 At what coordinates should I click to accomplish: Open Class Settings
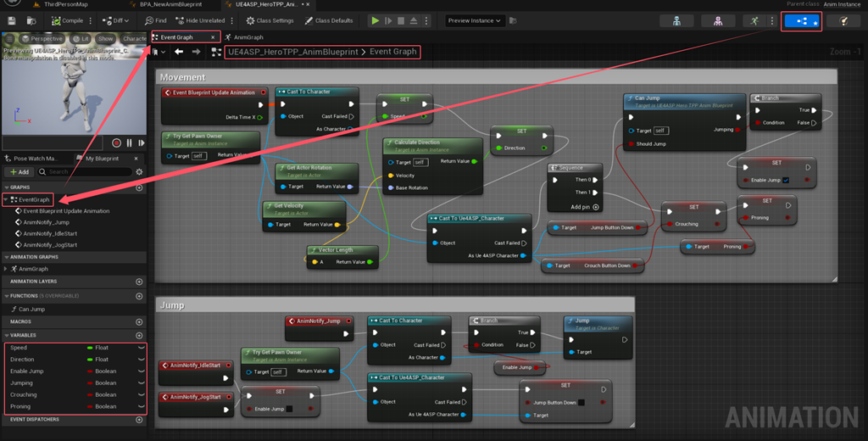point(270,21)
